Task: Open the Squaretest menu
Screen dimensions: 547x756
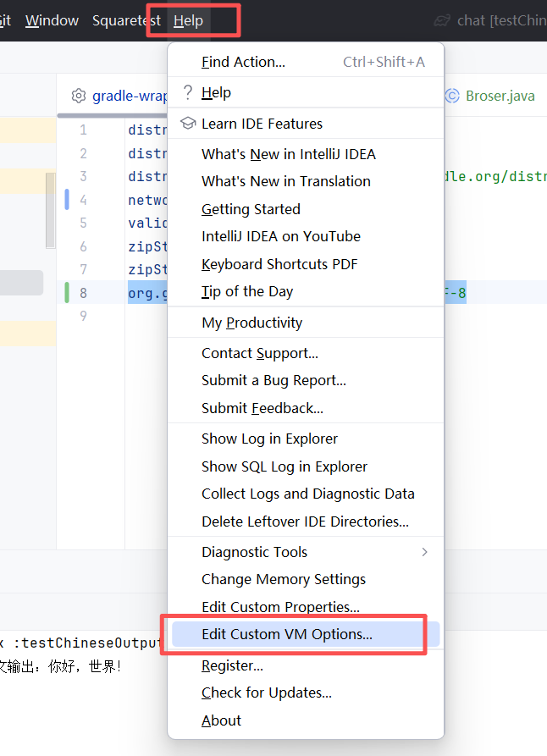Action: pyautogui.click(x=126, y=20)
